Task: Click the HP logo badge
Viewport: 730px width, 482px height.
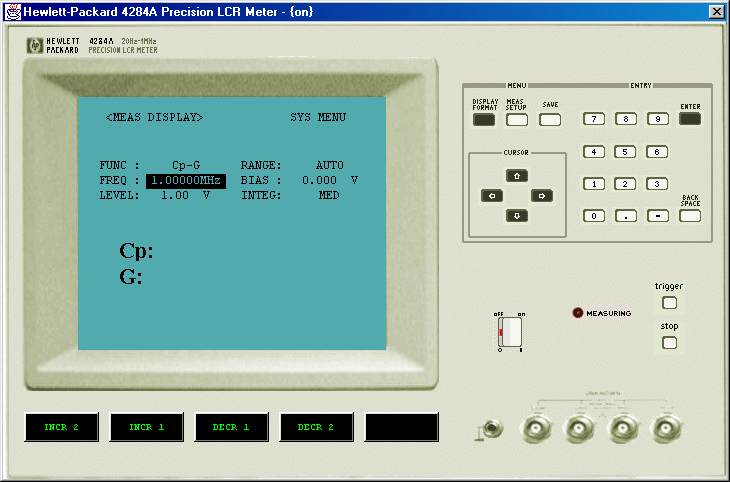Action: coord(35,46)
